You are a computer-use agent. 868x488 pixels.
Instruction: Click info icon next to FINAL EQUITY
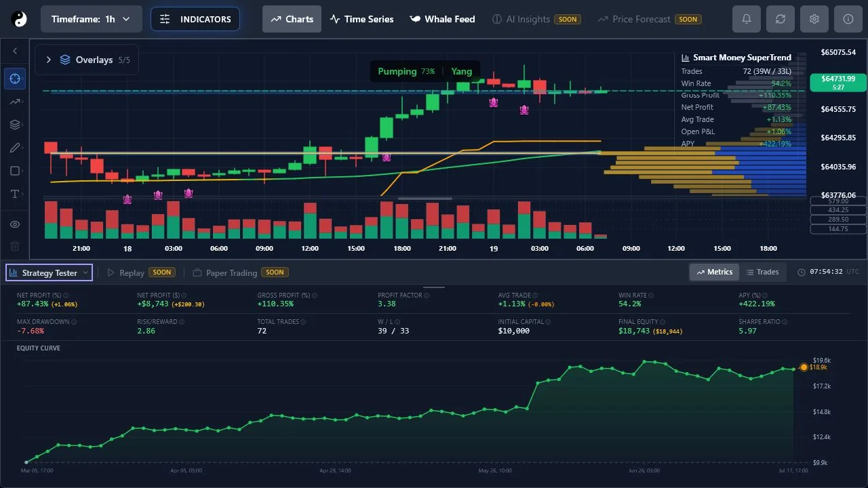[x=663, y=322]
